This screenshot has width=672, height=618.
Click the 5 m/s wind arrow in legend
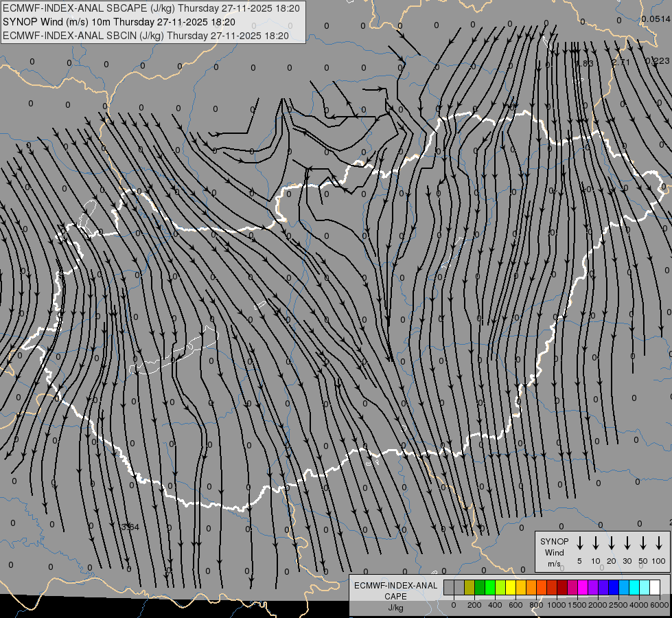pyautogui.click(x=579, y=543)
